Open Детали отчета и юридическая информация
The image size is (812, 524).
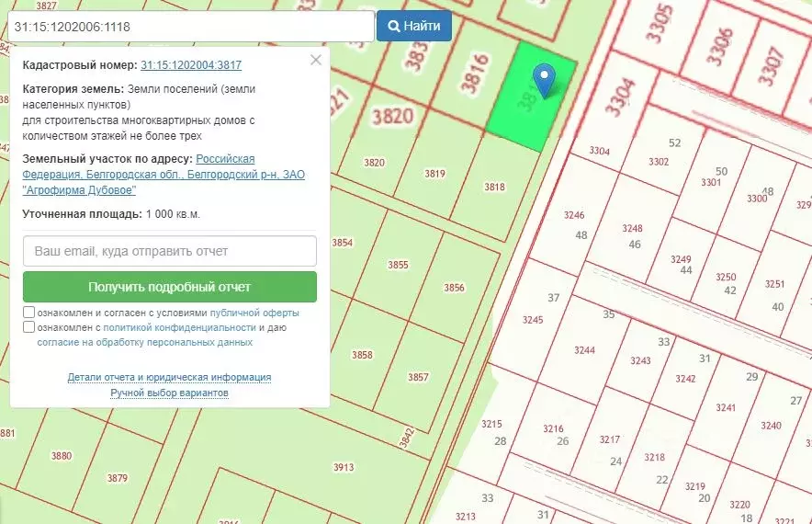point(169,377)
